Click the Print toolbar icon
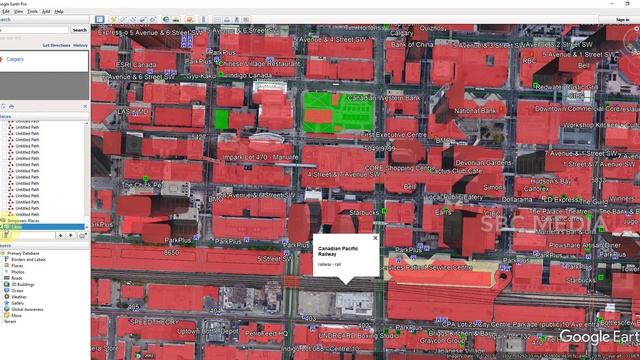Screen dimensions: 640x360 227,20
